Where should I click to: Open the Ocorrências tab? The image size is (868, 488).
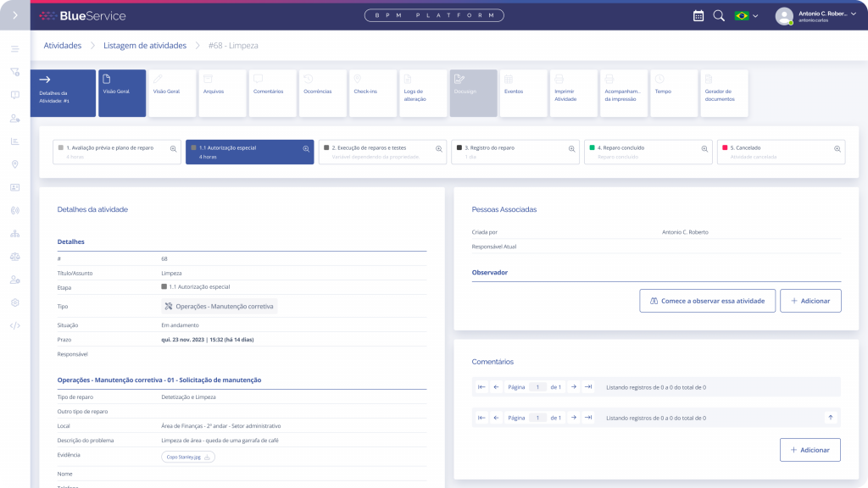tap(323, 93)
